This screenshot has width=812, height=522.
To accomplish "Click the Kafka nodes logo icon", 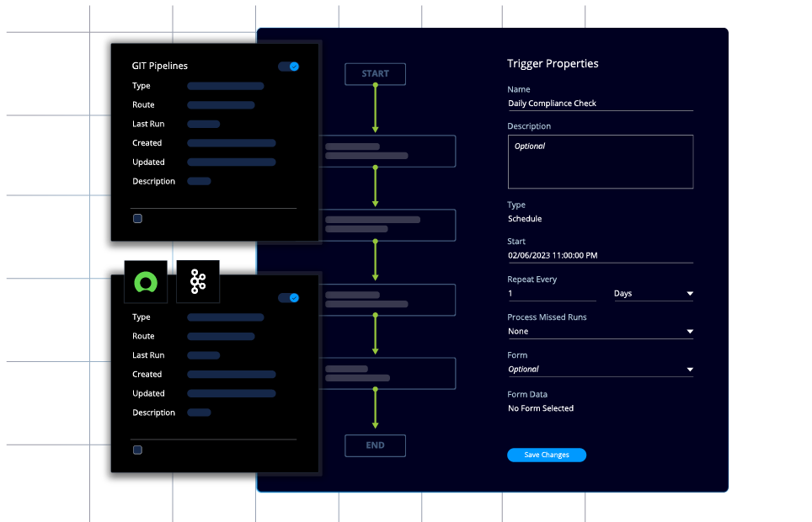I will (198, 282).
